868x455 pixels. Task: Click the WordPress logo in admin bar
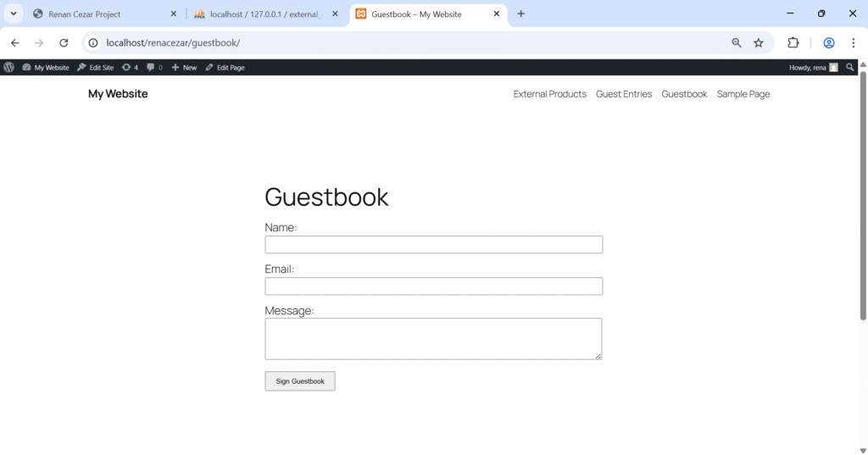click(x=8, y=67)
